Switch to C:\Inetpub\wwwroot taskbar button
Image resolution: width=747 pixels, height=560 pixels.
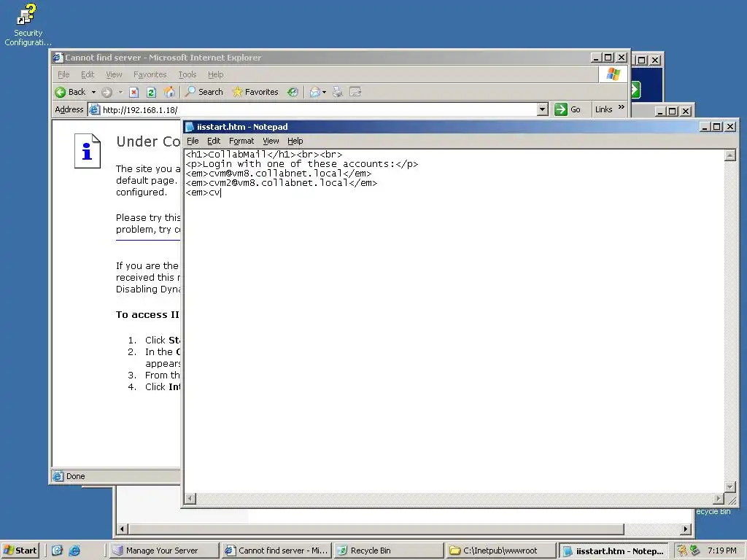501,551
